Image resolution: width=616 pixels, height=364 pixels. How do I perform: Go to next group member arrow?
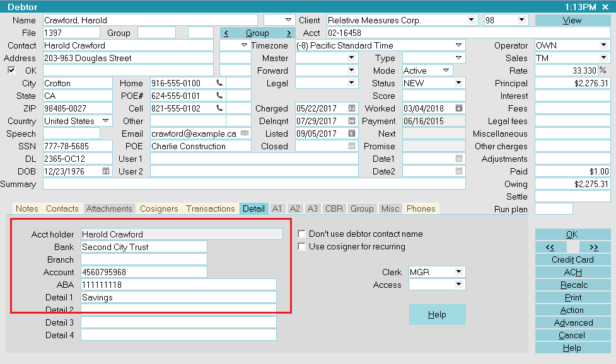[x=289, y=33]
